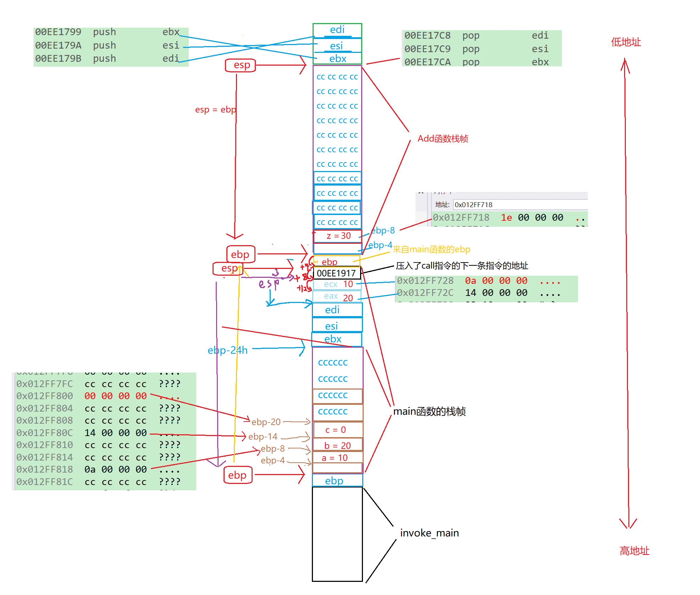Viewport: 700px width, 595px height.
Task: Click the brown "ebp-20" label
Action: coord(266,422)
